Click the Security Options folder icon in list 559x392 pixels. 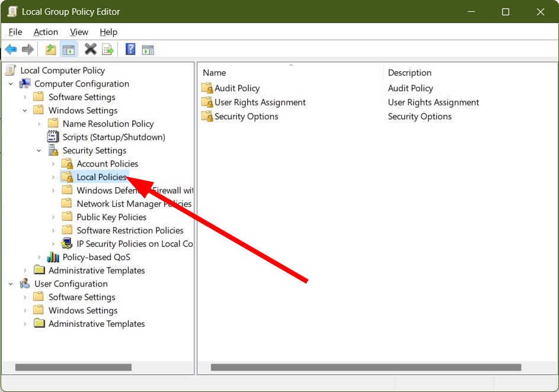[207, 117]
